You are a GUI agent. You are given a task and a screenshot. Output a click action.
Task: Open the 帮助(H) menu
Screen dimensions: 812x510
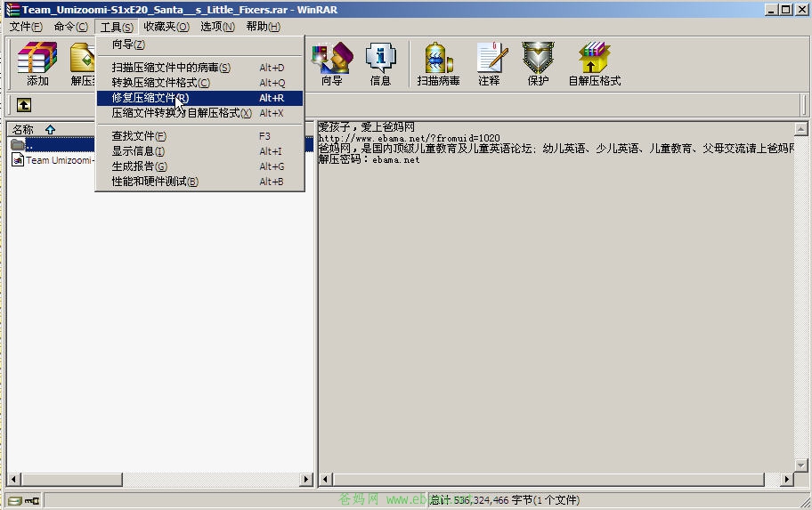263,27
